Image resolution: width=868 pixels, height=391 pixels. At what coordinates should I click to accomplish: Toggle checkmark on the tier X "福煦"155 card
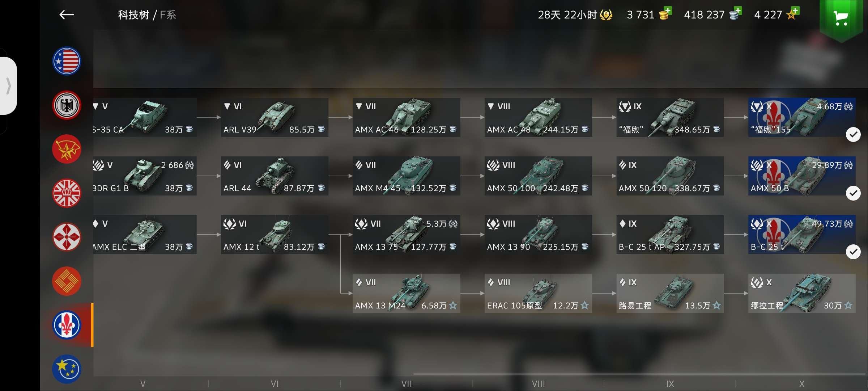point(853,135)
